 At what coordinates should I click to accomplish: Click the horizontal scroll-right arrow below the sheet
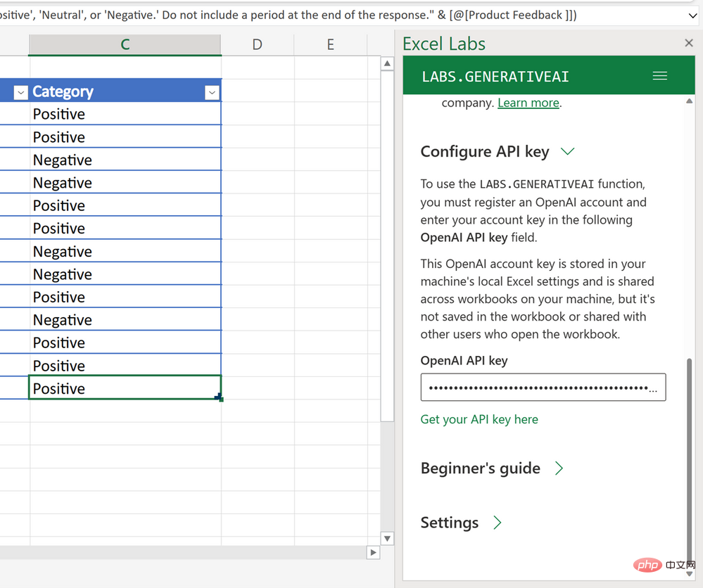click(x=373, y=553)
